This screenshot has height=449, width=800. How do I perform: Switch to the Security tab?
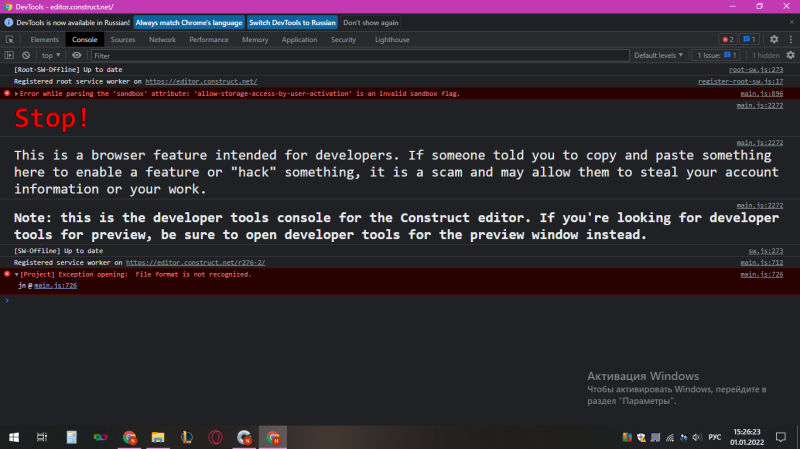[343, 39]
